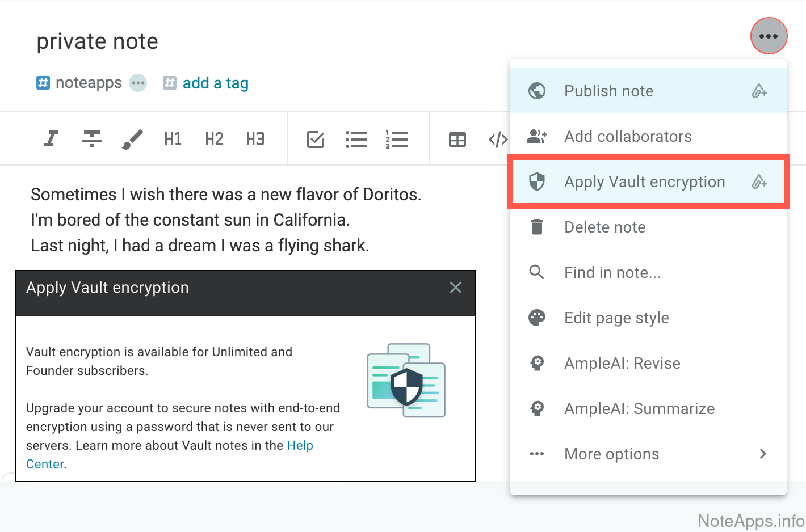Insert a bulleted list
806x532 pixels.
point(356,139)
